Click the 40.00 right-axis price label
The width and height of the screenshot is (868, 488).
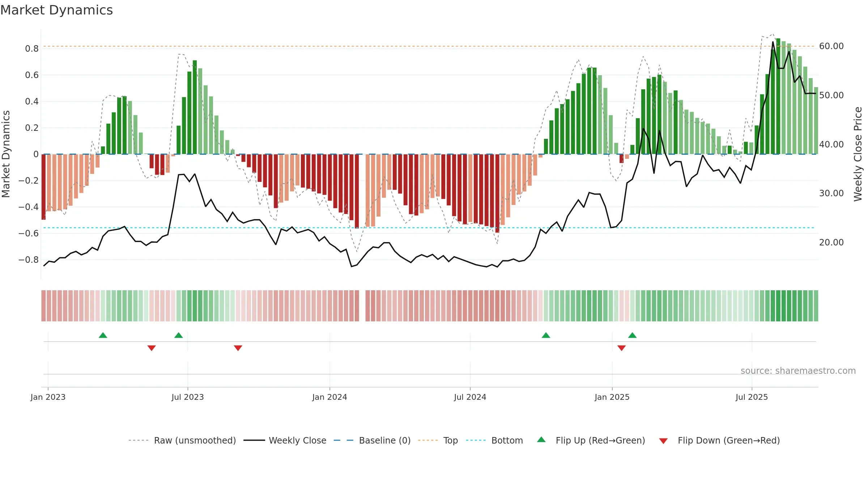831,145
